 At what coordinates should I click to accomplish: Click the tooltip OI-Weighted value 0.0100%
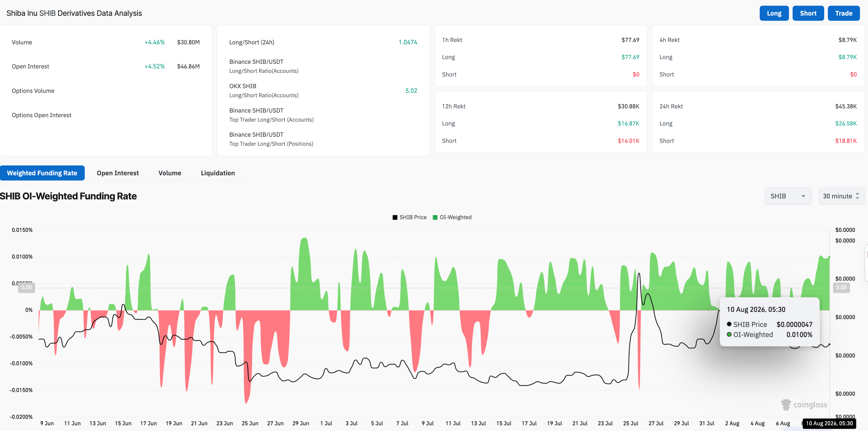tap(799, 335)
